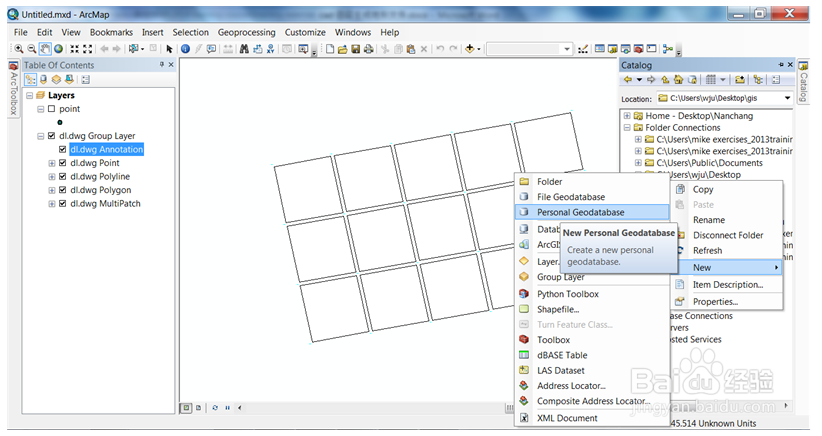
Task: Select the Zoom In tool
Action: [18, 49]
